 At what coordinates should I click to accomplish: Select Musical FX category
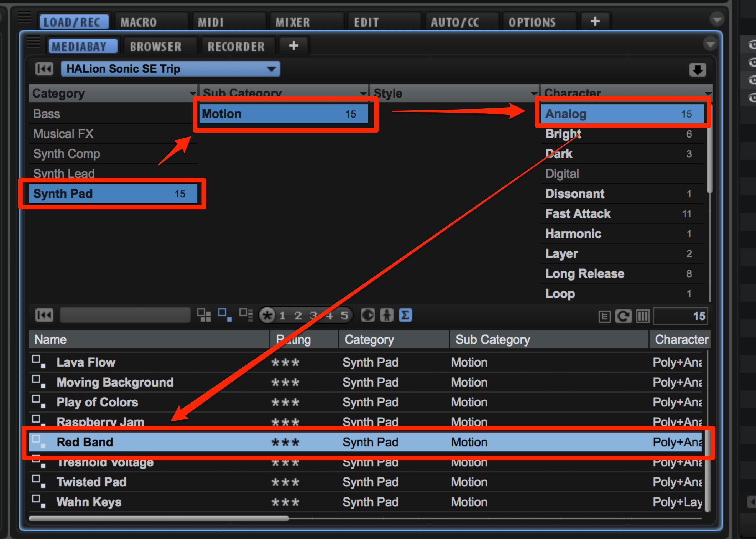click(x=113, y=134)
